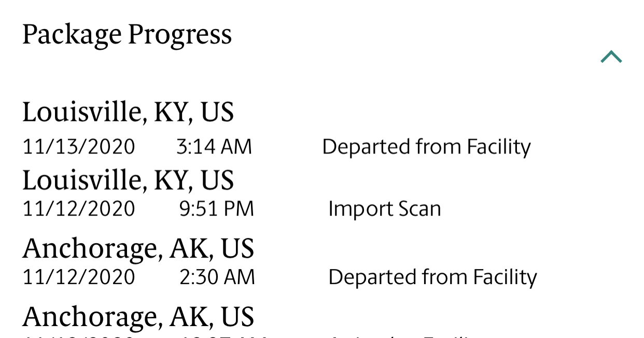Screen dimensions: 644x338
Task: Click the cut-off date at the bottom edge
Action: coord(79,336)
